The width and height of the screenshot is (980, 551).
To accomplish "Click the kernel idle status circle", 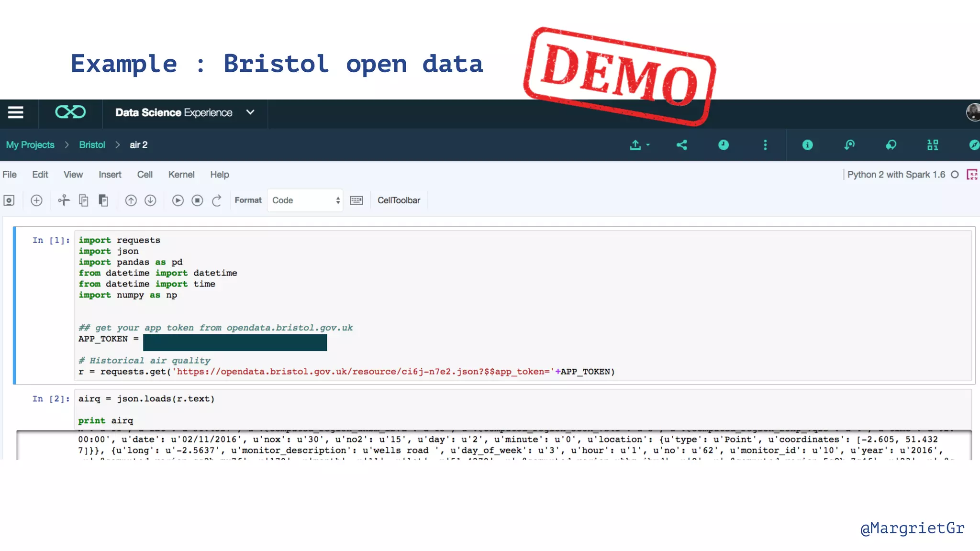I will coord(955,175).
